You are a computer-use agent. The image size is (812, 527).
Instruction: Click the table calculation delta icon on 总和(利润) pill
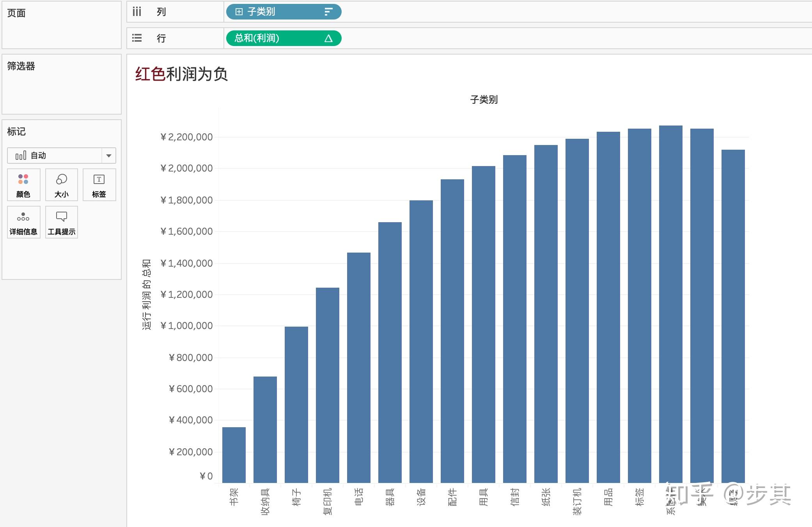[328, 38]
